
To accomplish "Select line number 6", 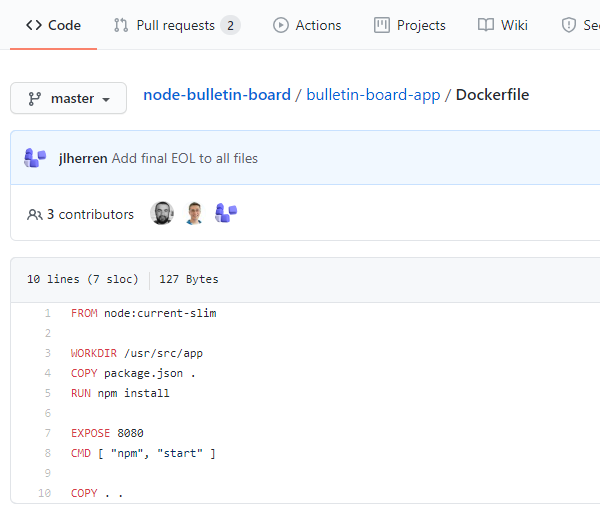I will [47, 413].
